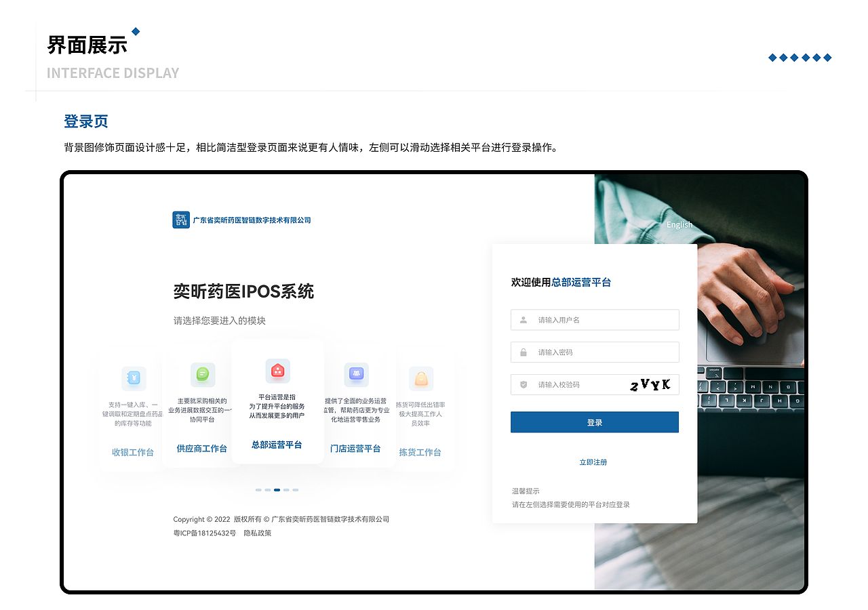Select the first carousel indicator dot

click(258, 489)
